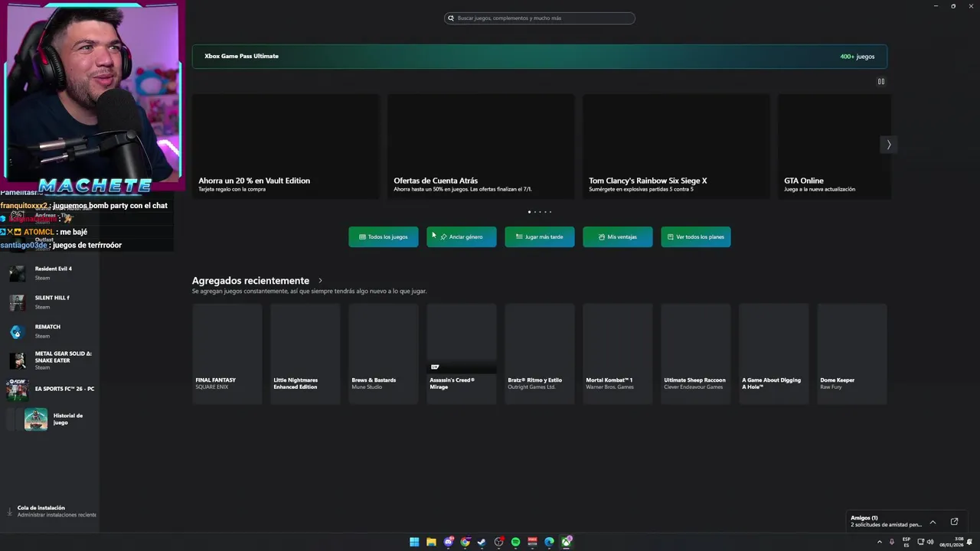Open Little Nightmares Enhanced Edition tile

(305, 354)
